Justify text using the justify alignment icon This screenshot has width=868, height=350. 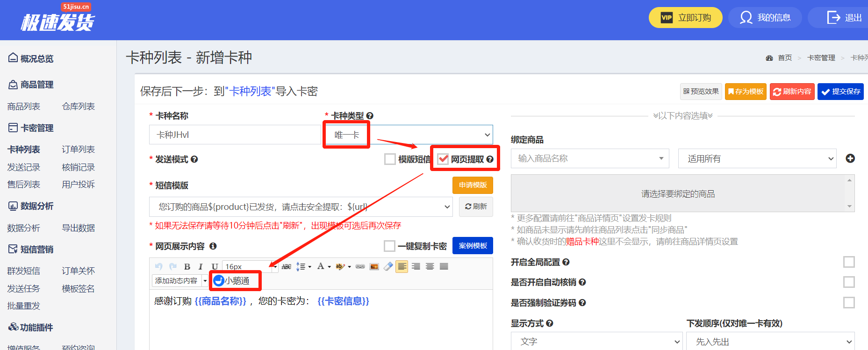pyautogui.click(x=444, y=266)
